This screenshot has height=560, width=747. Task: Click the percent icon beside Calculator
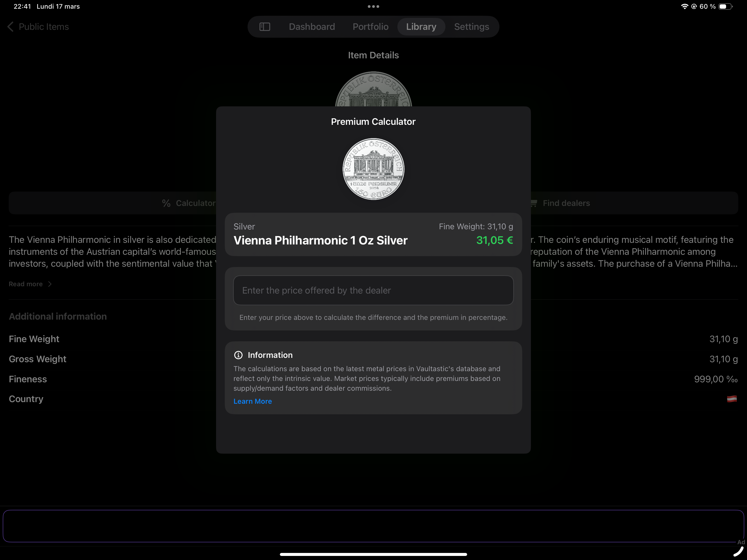166,203
